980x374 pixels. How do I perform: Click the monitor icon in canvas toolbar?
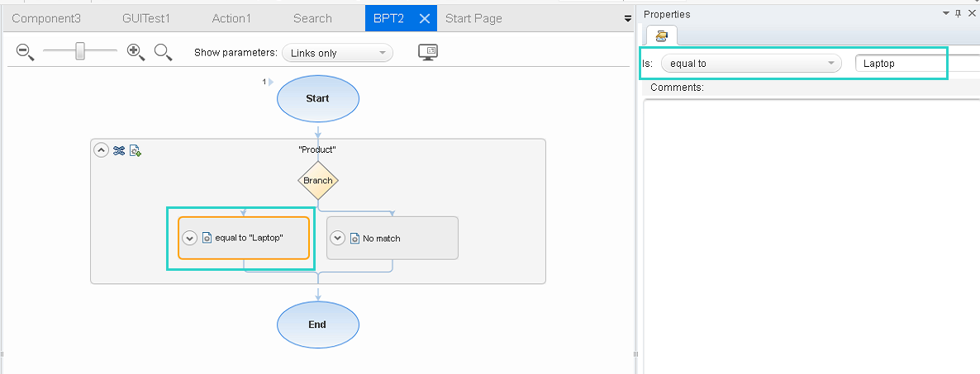pyautogui.click(x=428, y=52)
